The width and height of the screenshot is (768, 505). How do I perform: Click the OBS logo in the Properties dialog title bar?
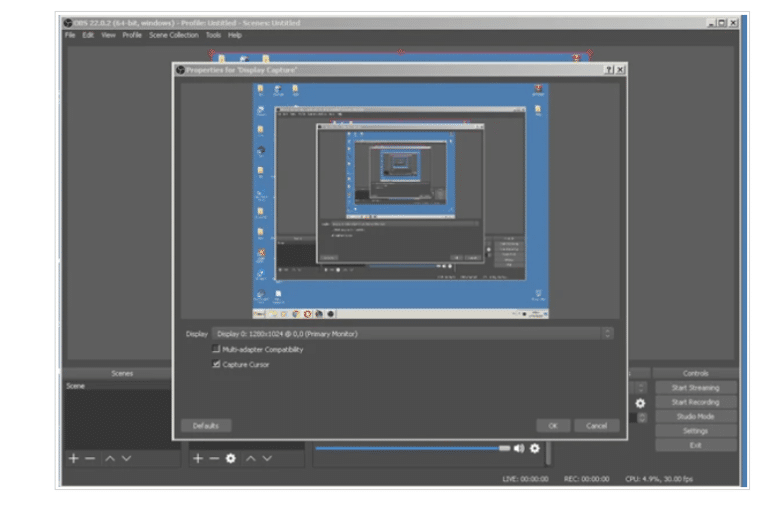pos(180,70)
